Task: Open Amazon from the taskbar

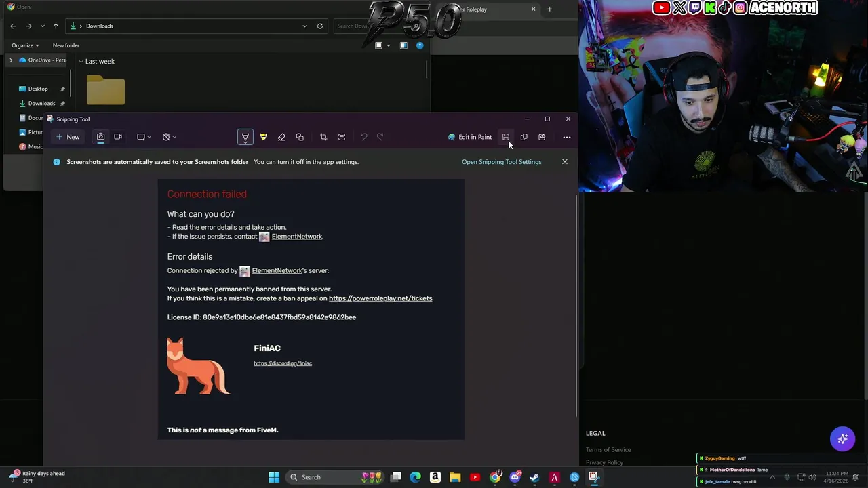Action: (x=435, y=477)
